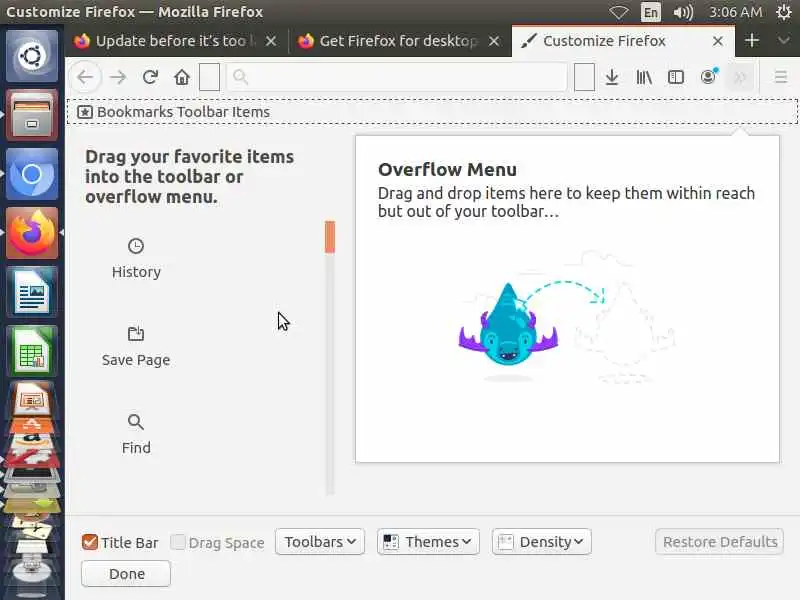Select the History clock item

coord(136,259)
